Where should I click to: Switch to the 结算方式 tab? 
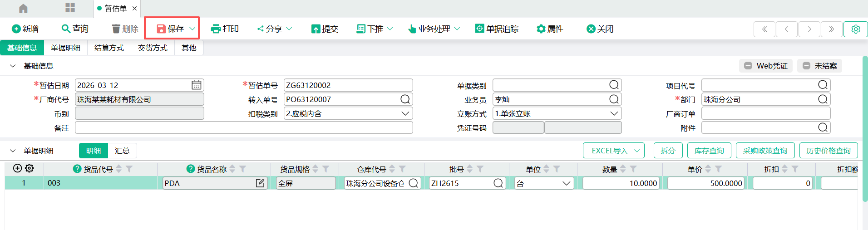tap(109, 48)
